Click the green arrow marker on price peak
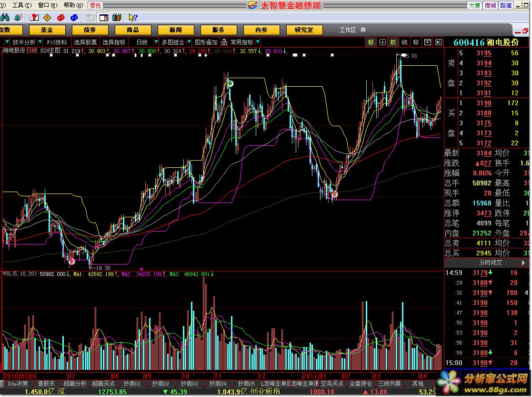The width and height of the screenshot is (532, 397). tap(230, 83)
